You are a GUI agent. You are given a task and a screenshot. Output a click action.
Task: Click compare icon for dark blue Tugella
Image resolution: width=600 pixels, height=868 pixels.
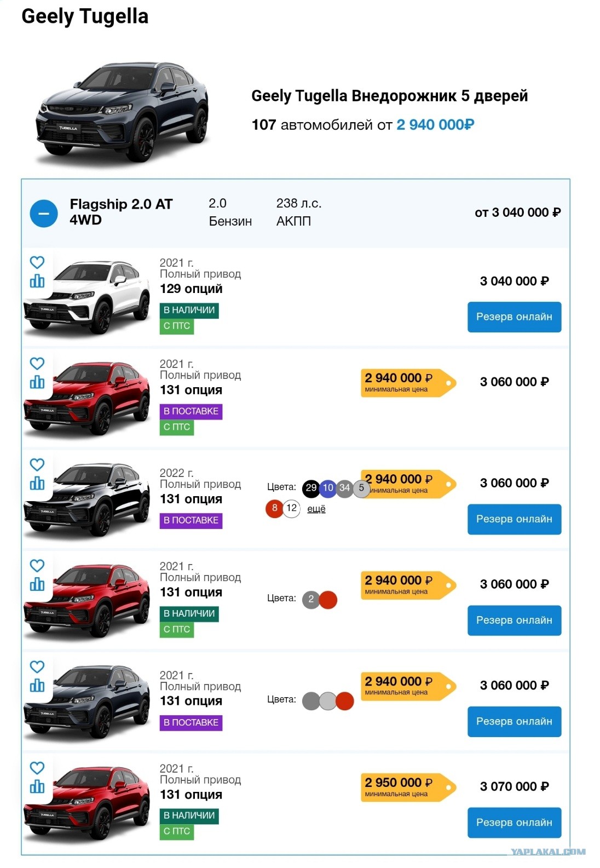tap(37, 685)
